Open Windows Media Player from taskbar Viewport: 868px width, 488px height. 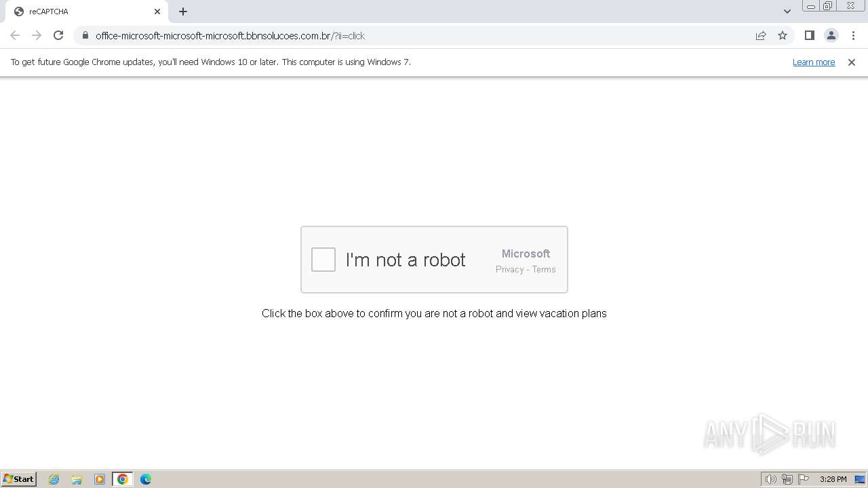[100, 479]
